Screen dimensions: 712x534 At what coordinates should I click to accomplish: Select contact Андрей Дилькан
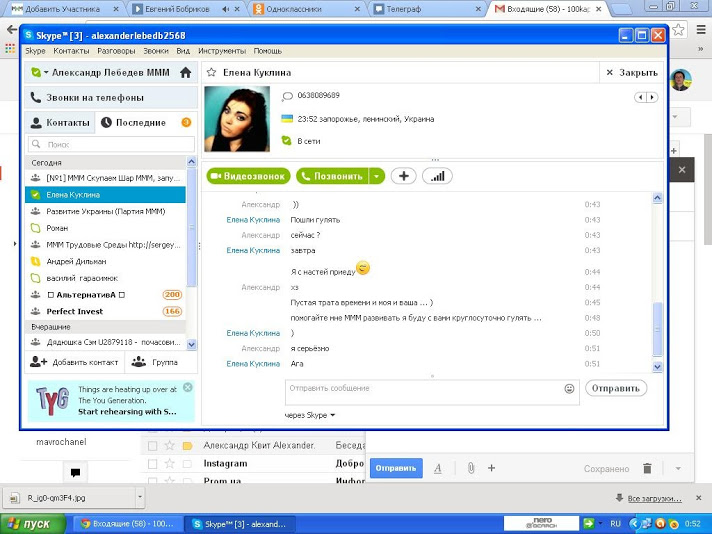pos(105,262)
